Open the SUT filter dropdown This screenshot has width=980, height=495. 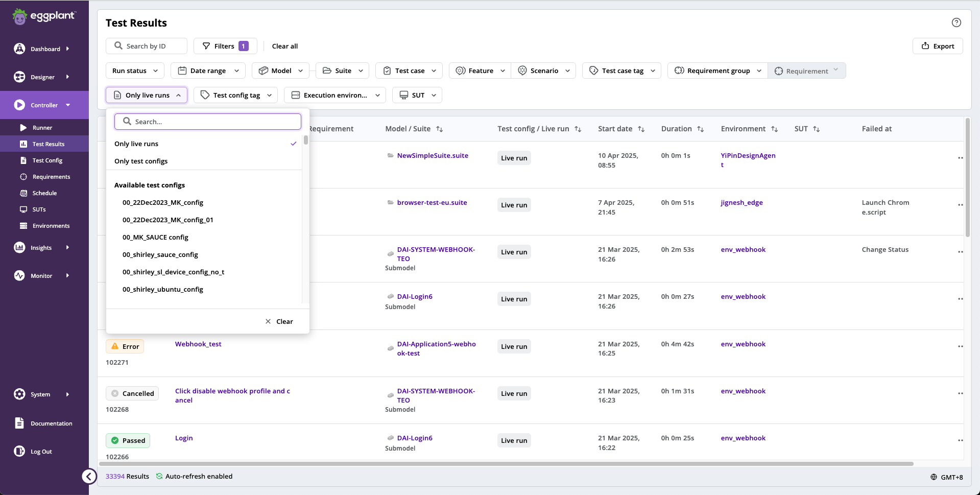(x=417, y=95)
